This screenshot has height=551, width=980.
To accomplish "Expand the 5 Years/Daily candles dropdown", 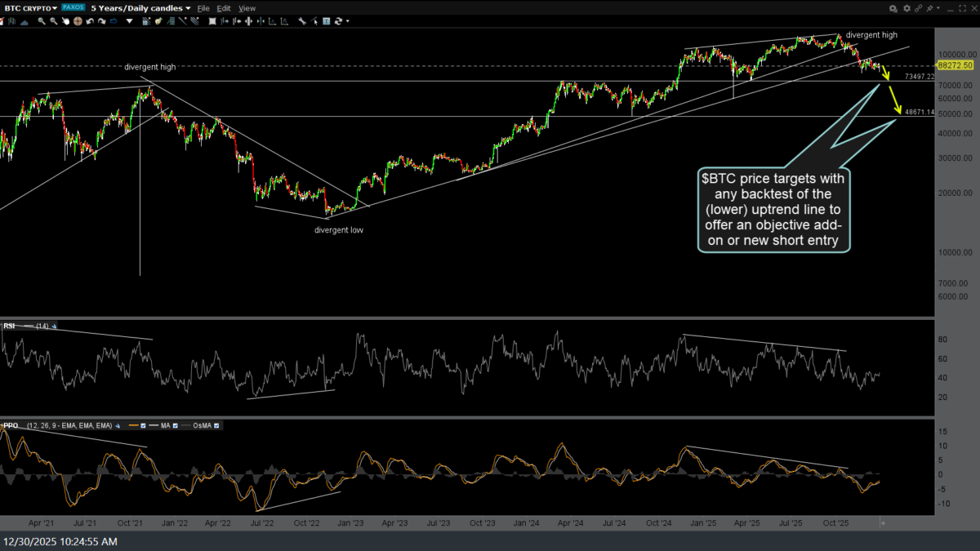I will (140, 8).
